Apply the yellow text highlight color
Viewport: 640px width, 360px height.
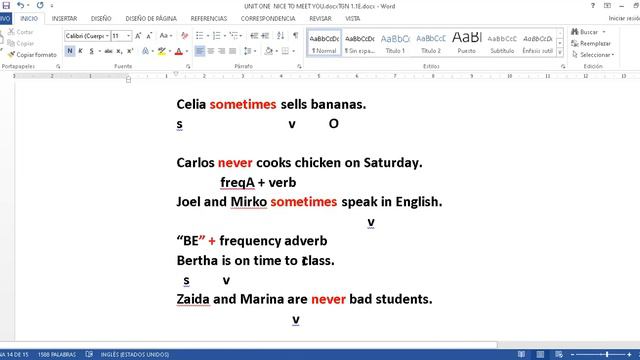click(x=162, y=51)
